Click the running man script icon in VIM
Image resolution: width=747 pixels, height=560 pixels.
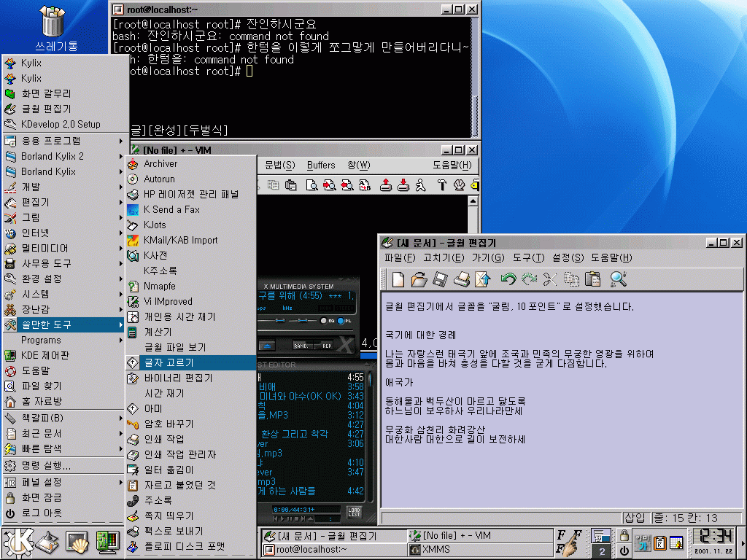point(420,185)
